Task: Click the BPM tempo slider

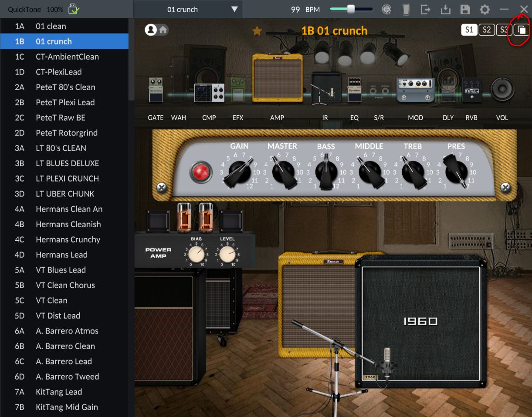Action: [x=351, y=9]
